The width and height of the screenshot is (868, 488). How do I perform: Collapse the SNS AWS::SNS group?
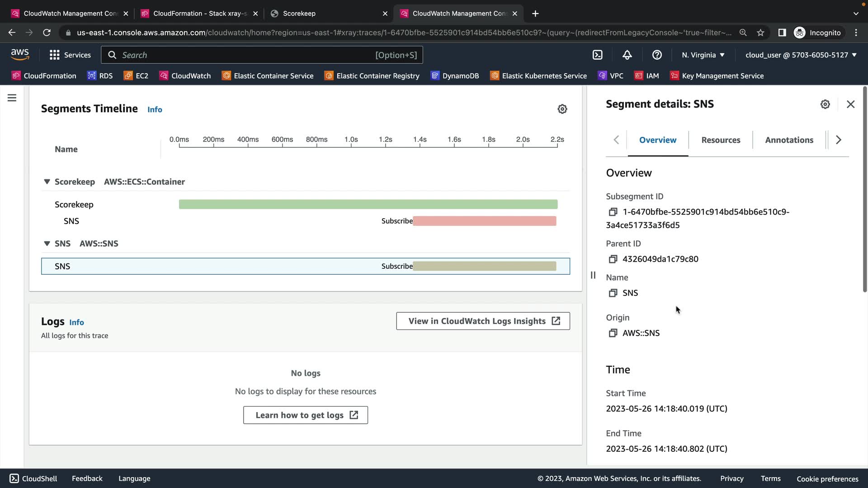47,244
